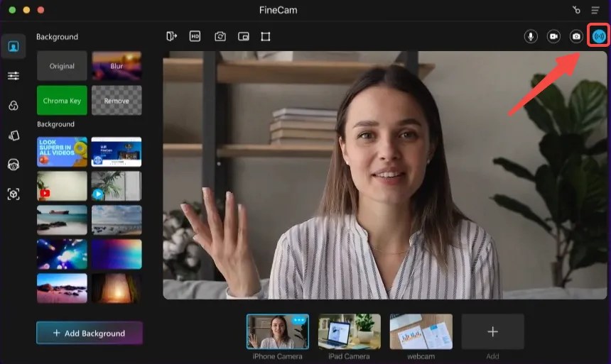Image resolution: width=611 pixels, height=364 pixels.
Task: Select 'Look Superb in All Videos' background
Action: click(x=62, y=152)
